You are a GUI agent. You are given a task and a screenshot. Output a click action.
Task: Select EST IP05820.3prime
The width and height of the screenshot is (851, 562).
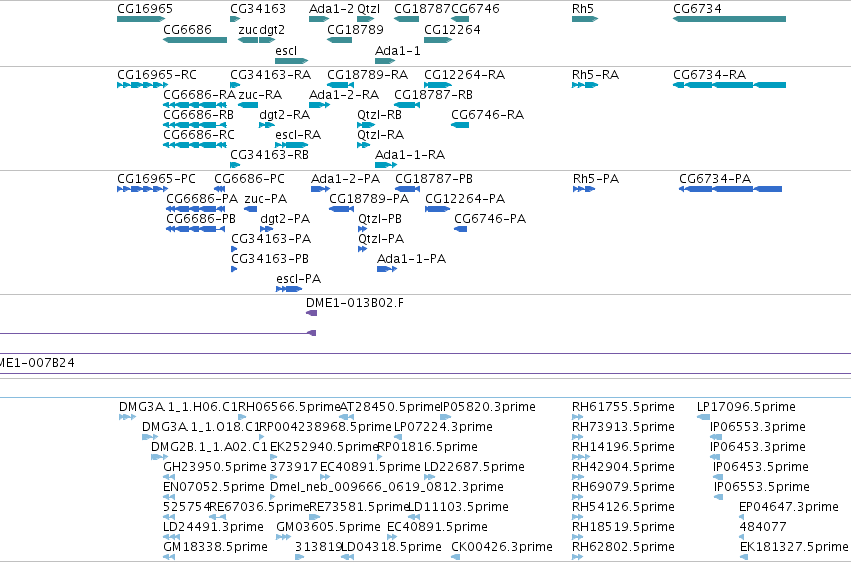[x=446, y=417]
